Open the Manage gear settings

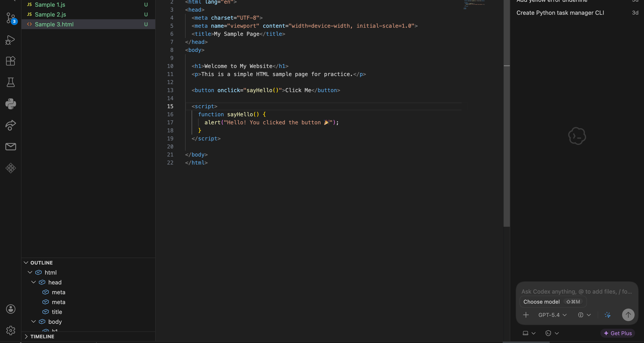point(11,330)
